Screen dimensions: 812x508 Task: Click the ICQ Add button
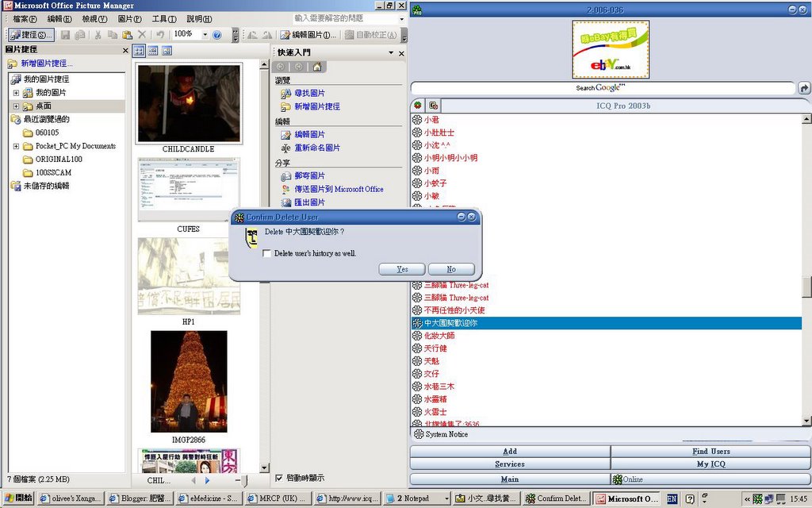pos(510,452)
